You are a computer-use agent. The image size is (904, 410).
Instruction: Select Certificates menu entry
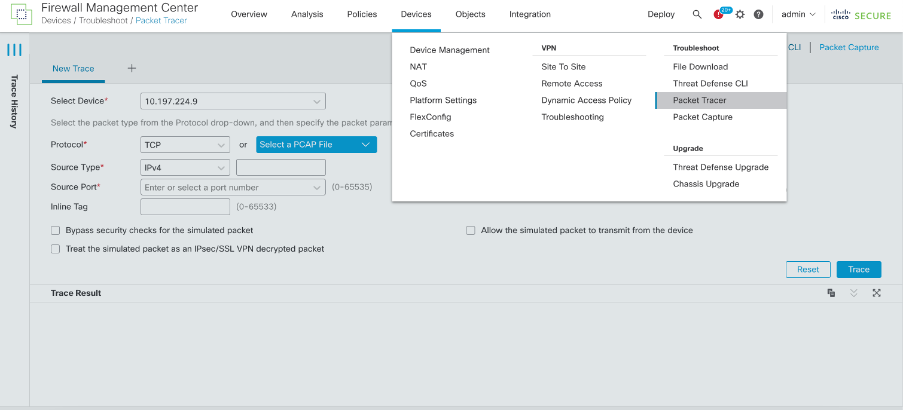click(x=432, y=134)
